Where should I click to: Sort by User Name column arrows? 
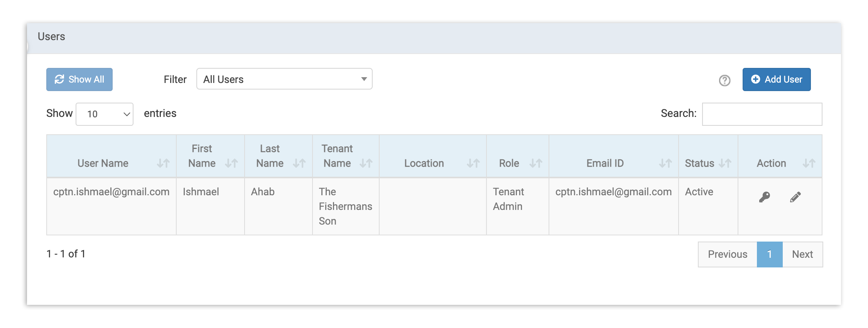pyautogui.click(x=163, y=163)
